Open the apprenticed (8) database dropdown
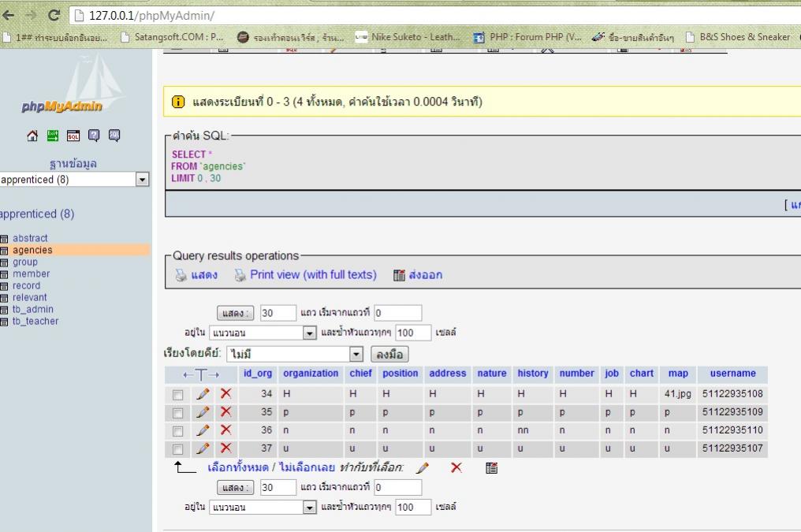The height and width of the screenshot is (532, 801). pyautogui.click(x=74, y=180)
